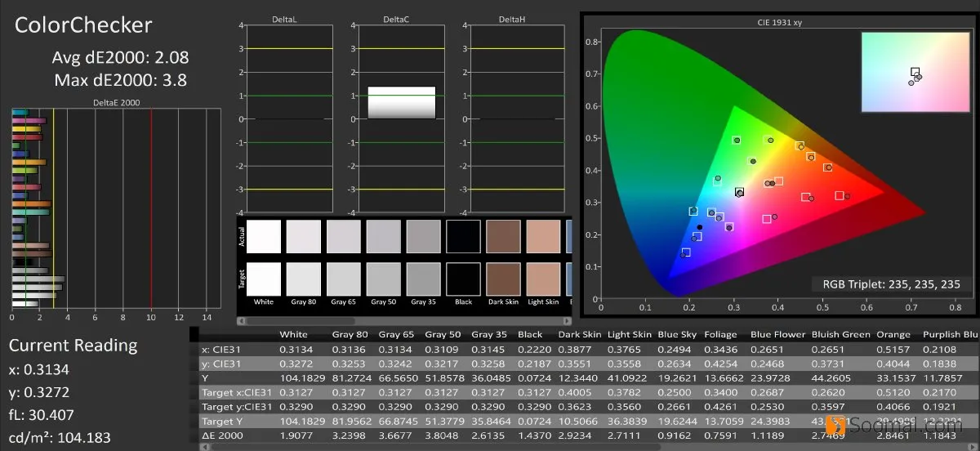Image resolution: width=980 pixels, height=451 pixels.
Task: Select the Gray 80 column header
Action: [351, 334]
